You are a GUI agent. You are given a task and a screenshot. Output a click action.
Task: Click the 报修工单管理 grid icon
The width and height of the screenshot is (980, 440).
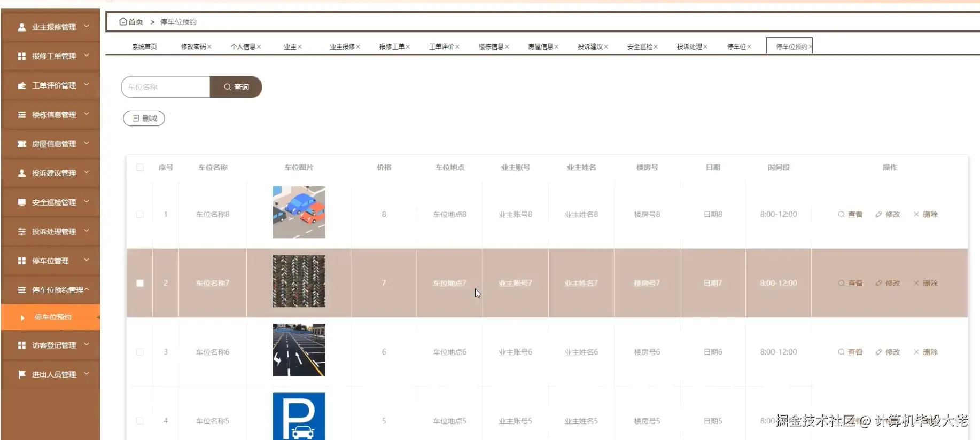pyautogui.click(x=21, y=56)
